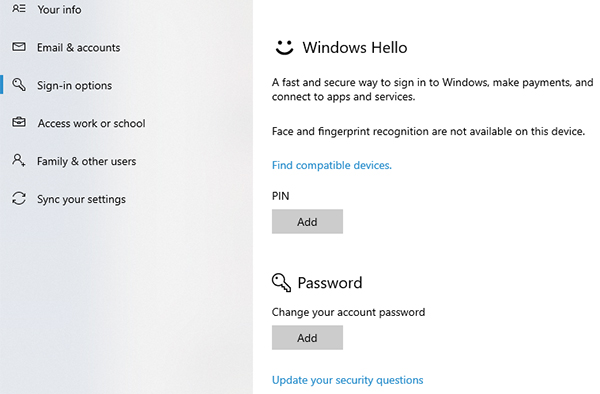This screenshot has width=600, height=394.
Task: Click the key icon beside Password heading
Action: (281, 283)
